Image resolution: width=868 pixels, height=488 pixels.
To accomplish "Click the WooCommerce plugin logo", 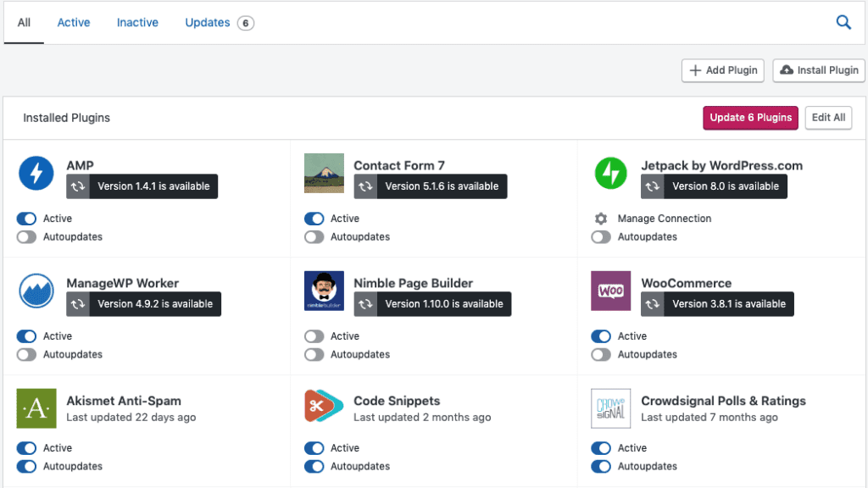I will 610,291.
